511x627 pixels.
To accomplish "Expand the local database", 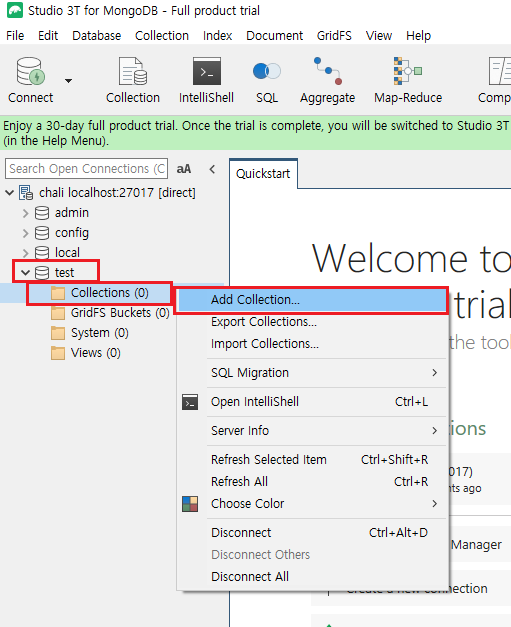I will tap(26, 253).
